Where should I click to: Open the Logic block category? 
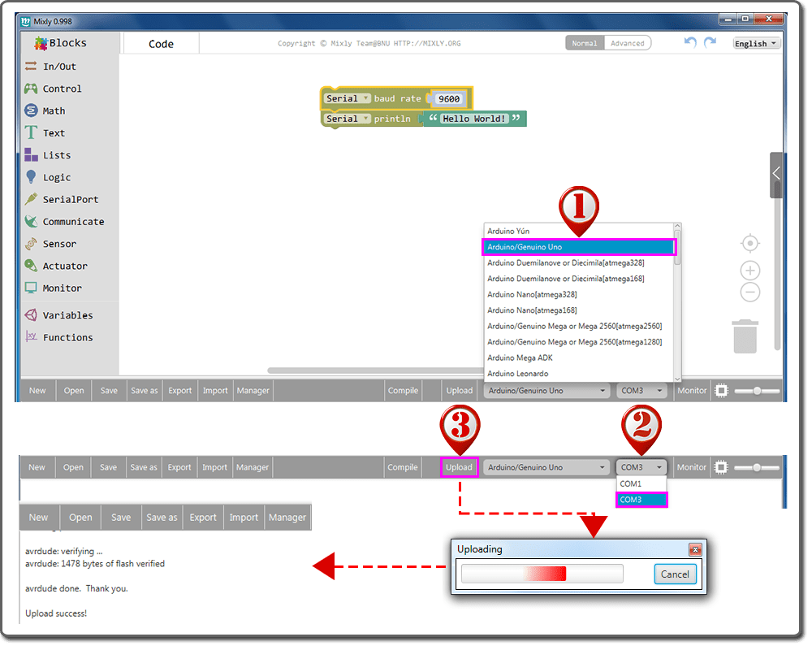tap(57, 178)
